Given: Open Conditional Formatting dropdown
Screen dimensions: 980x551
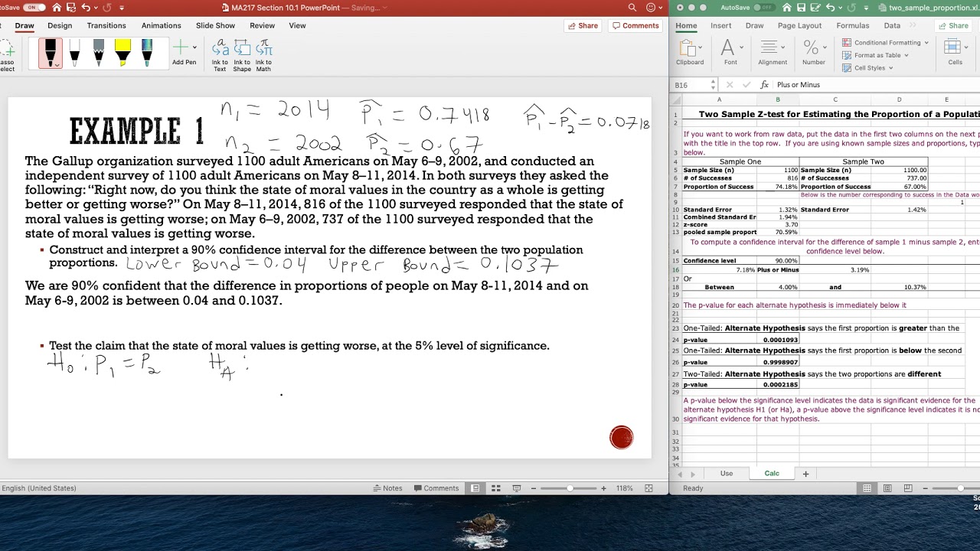Looking at the screenshot, I should pyautogui.click(x=885, y=43).
